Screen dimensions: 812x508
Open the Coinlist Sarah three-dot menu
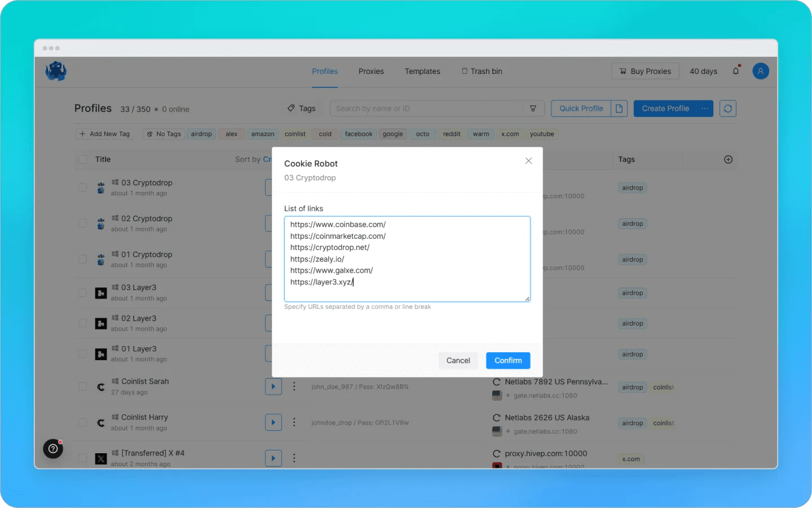point(294,387)
